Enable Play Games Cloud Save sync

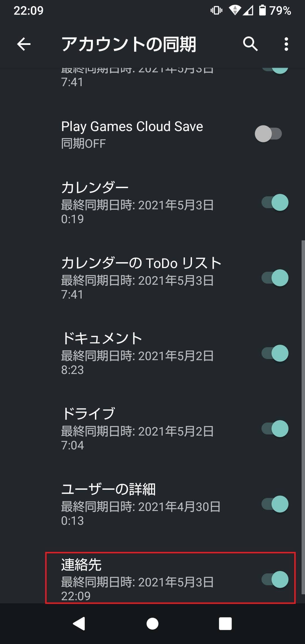[268, 134]
